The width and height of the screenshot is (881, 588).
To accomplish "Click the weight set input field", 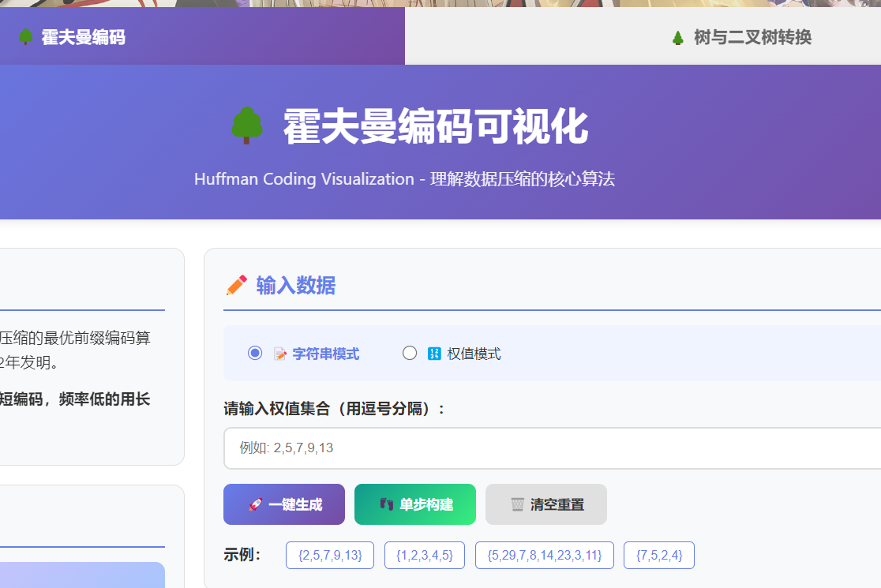I will click(474, 448).
